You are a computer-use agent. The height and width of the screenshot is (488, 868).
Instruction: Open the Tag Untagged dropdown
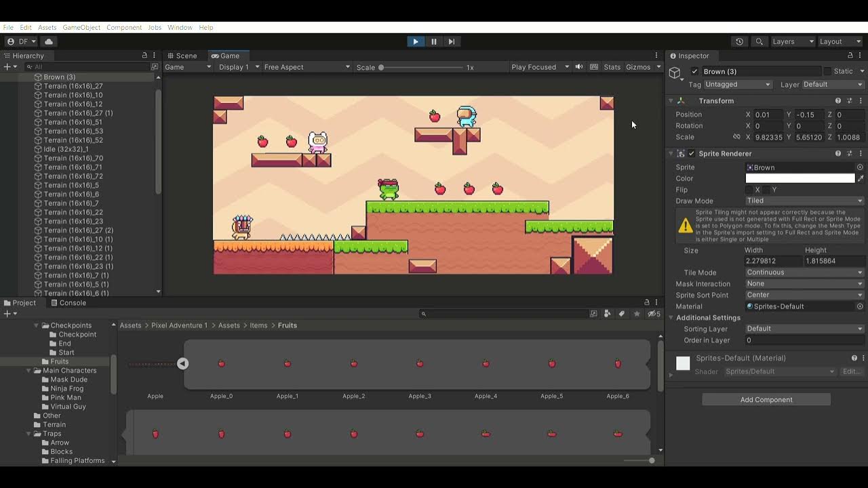point(738,84)
